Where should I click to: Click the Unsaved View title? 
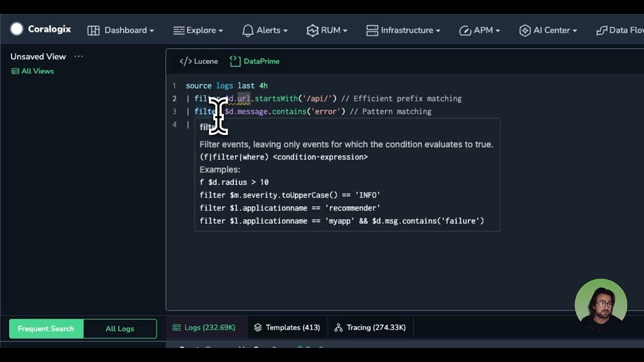pyautogui.click(x=38, y=56)
